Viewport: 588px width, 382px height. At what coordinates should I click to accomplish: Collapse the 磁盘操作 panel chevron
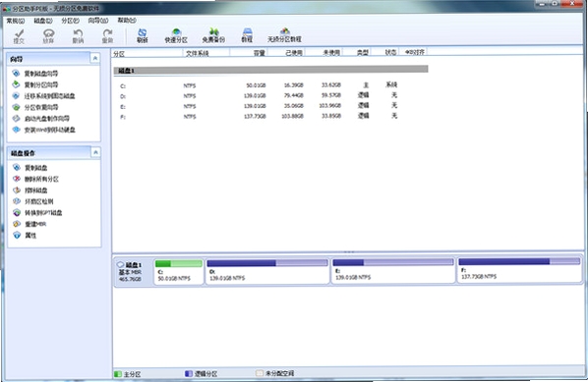[95, 152]
